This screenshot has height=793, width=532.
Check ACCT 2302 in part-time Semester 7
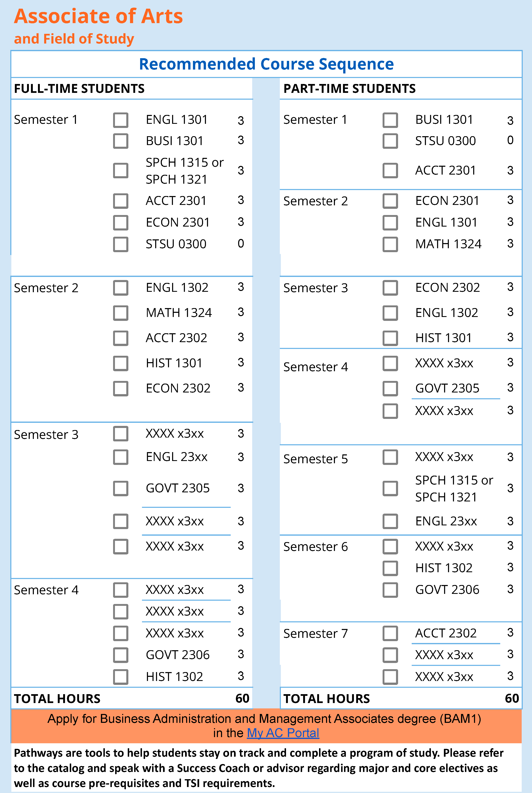(390, 633)
